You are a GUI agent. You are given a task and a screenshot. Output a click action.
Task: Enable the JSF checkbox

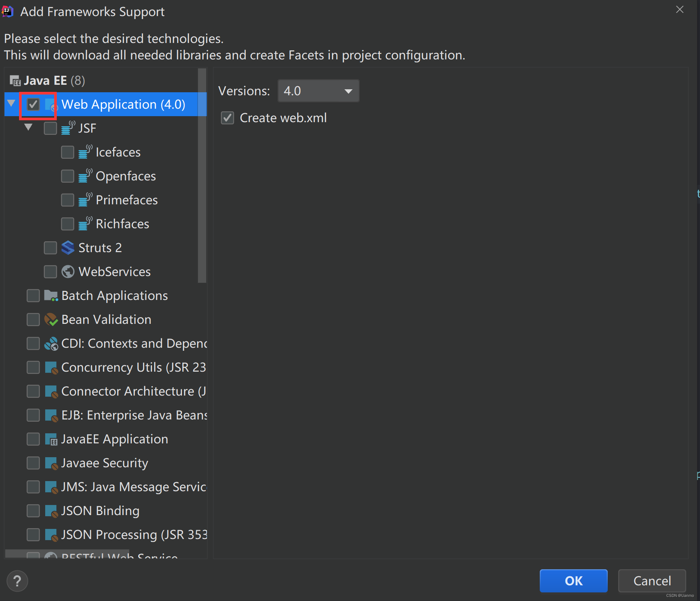coord(50,128)
